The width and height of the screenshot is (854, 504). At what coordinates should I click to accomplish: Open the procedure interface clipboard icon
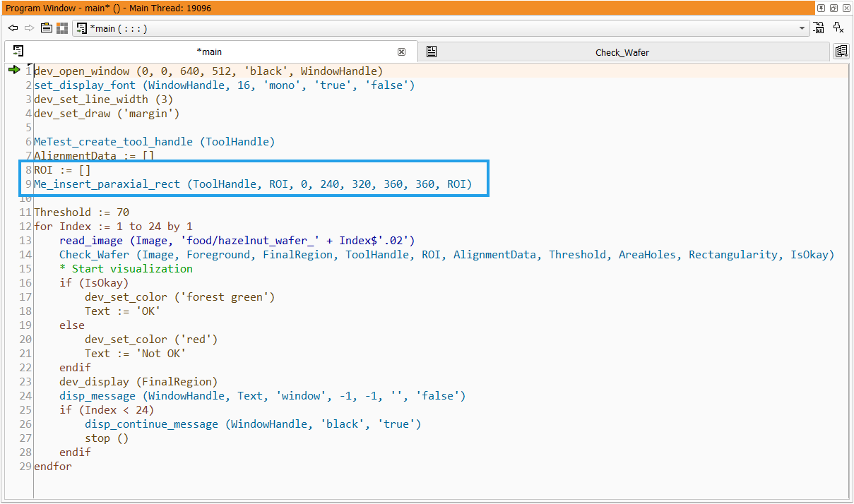pyautogui.click(x=46, y=28)
